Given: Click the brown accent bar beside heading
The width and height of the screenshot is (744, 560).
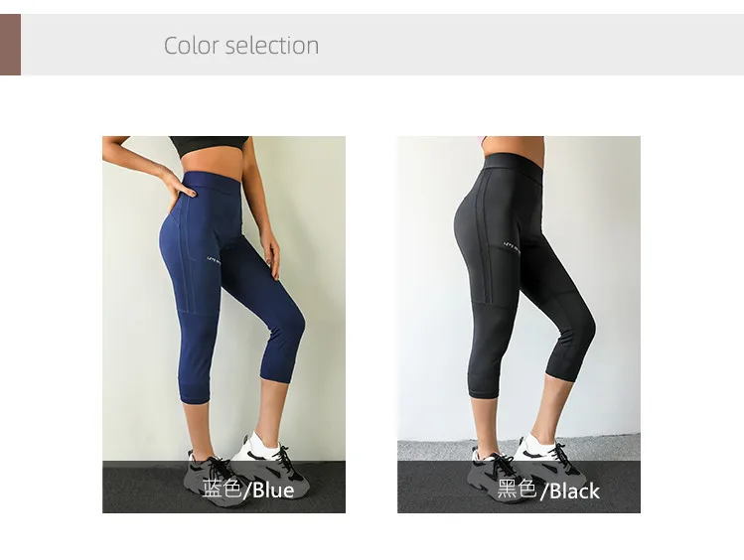Looking at the screenshot, I should click(x=11, y=45).
